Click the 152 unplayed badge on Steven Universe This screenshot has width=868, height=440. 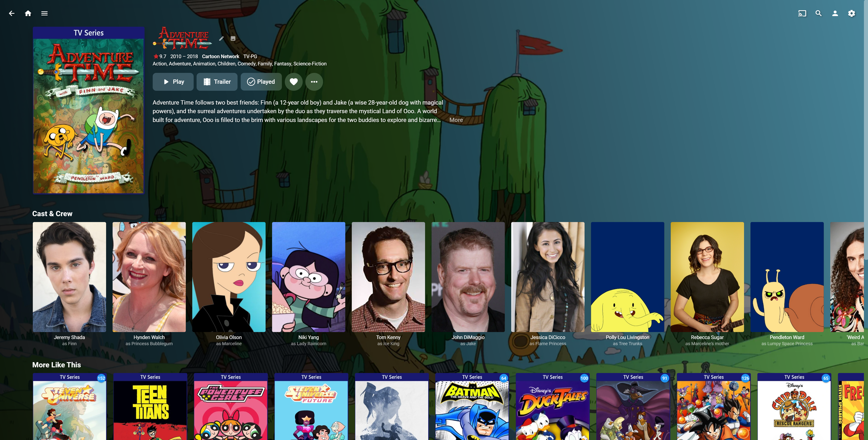click(101, 378)
